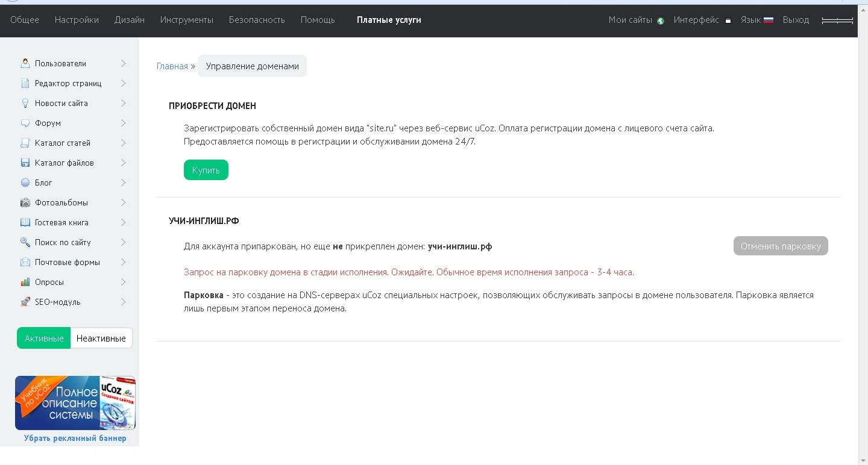This screenshot has height=465, width=868.
Task: Click the Page Editor document icon
Action: click(x=25, y=83)
